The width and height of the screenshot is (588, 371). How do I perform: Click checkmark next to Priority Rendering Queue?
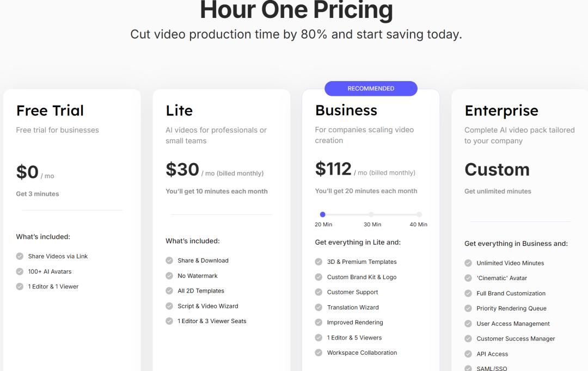(x=468, y=308)
